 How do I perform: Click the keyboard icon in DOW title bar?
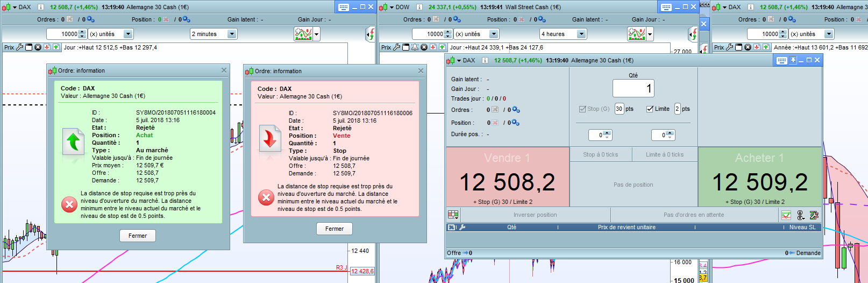click(x=666, y=7)
